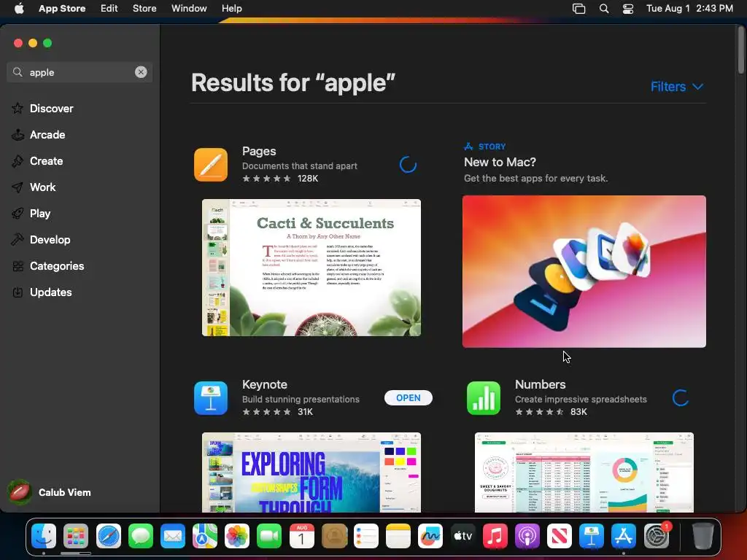Click the Cacti & Succulents Pages screenshot
Viewport: 747px width, 560px height.
(311, 268)
